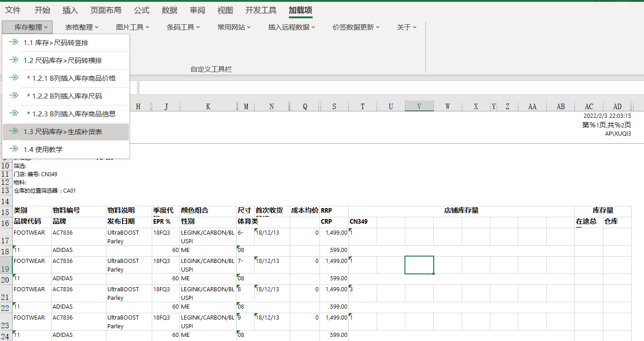Viewport: 644px width, 341px height.
Task: Switch to the 开始 ribbon tab
Action: 43,10
